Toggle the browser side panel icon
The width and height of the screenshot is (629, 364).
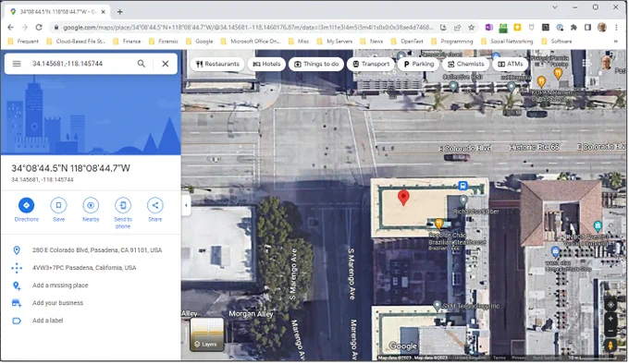[587, 27]
